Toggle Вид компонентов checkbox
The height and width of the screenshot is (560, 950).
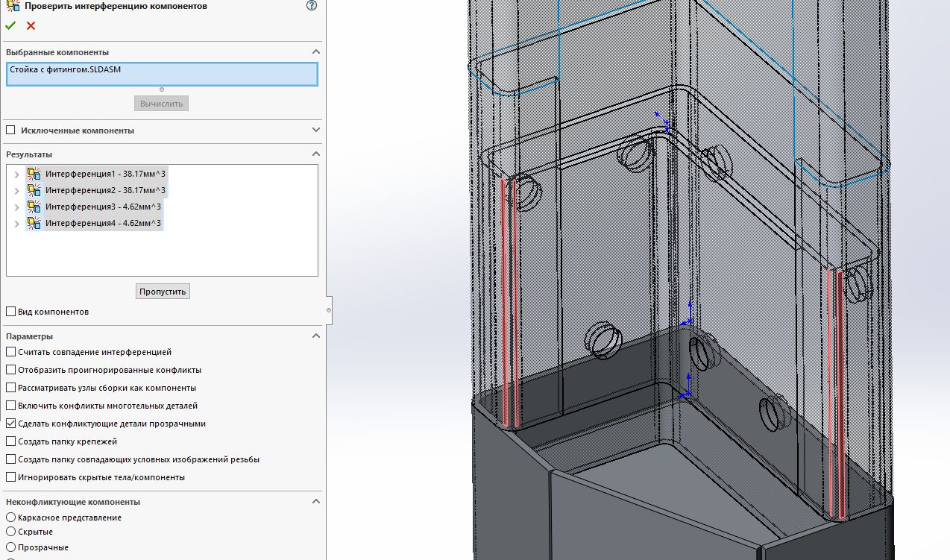pos(10,312)
